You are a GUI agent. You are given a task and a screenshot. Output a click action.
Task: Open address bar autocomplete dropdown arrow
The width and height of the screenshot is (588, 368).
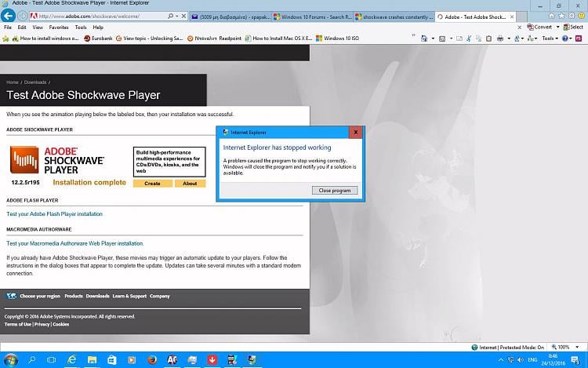pyautogui.click(x=177, y=16)
